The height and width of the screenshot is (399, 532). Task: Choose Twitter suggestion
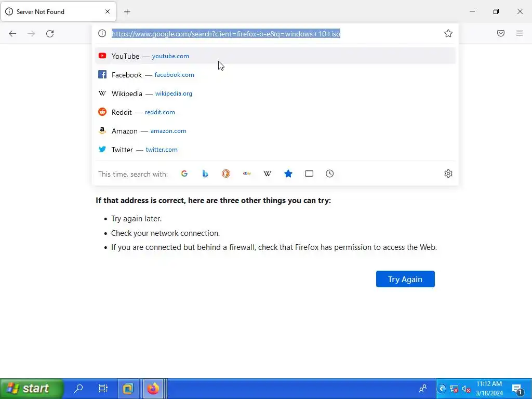275,149
